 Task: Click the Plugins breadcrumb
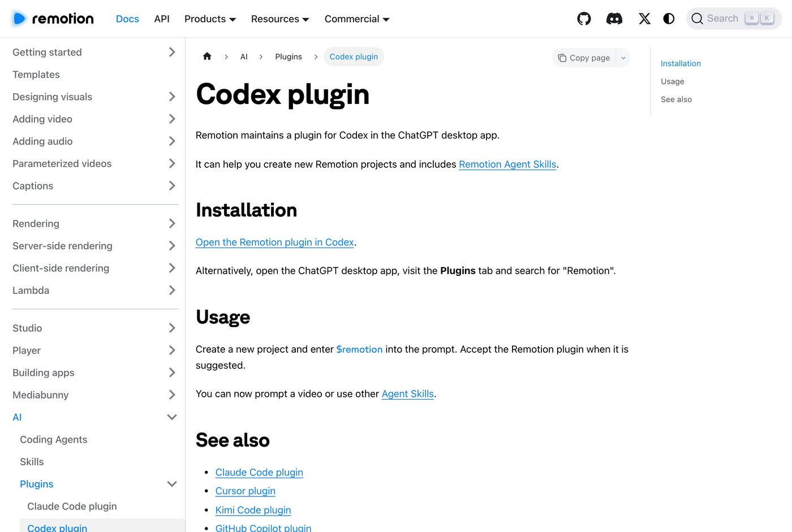289,57
